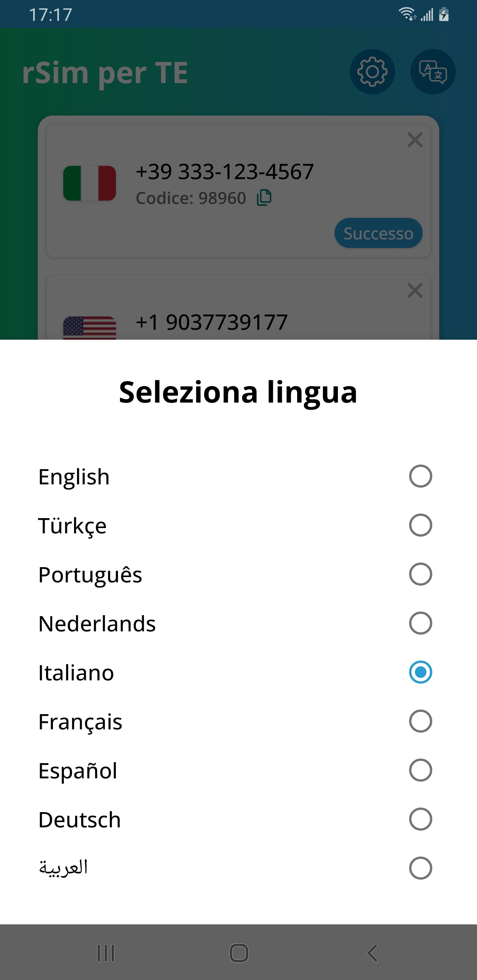The width and height of the screenshot is (477, 980).
Task: Dismiss the US number card
Action: [x=415, y=291]
